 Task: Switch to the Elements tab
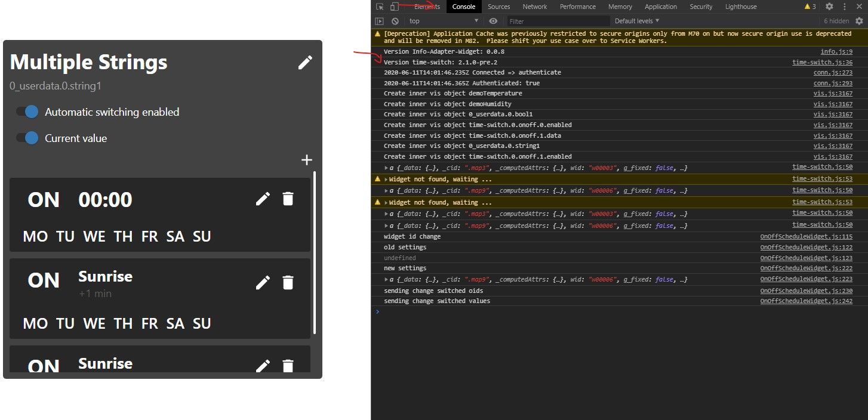[427, 7]
